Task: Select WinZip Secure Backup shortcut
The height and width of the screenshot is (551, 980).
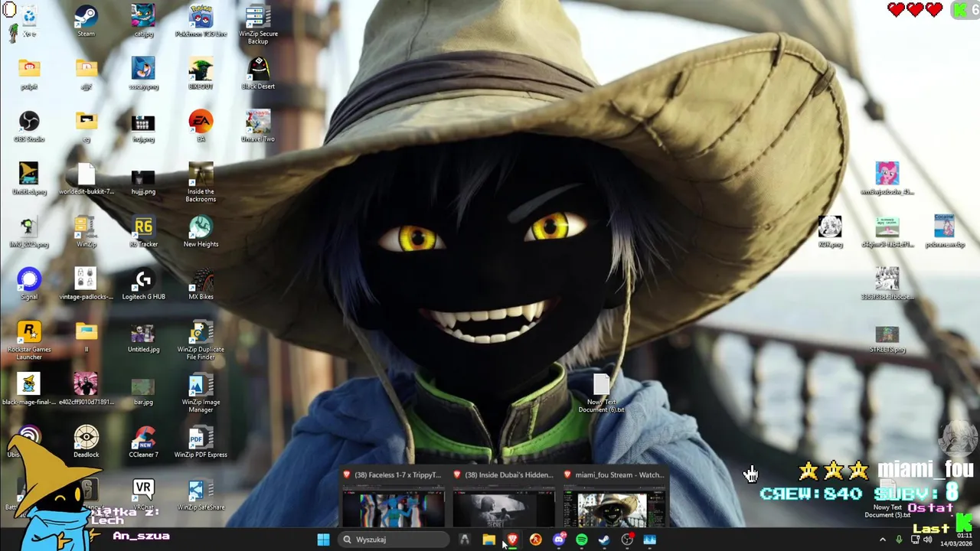Action: 258,24
